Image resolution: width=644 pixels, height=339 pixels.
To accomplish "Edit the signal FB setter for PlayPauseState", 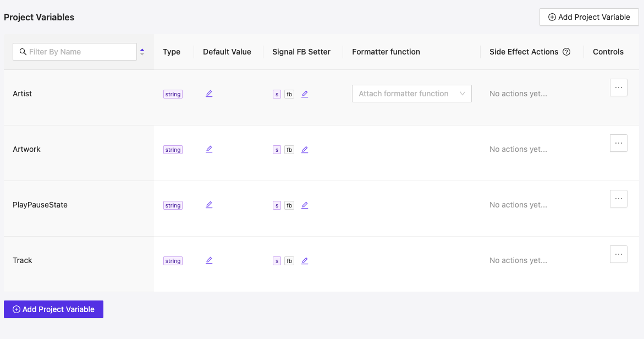I will [305, 205].
